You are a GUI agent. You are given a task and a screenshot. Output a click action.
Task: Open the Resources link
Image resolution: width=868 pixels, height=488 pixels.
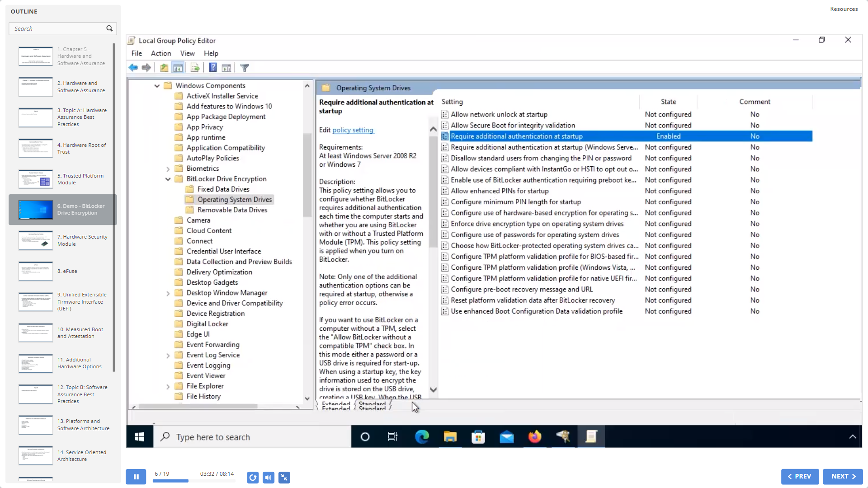844,9
